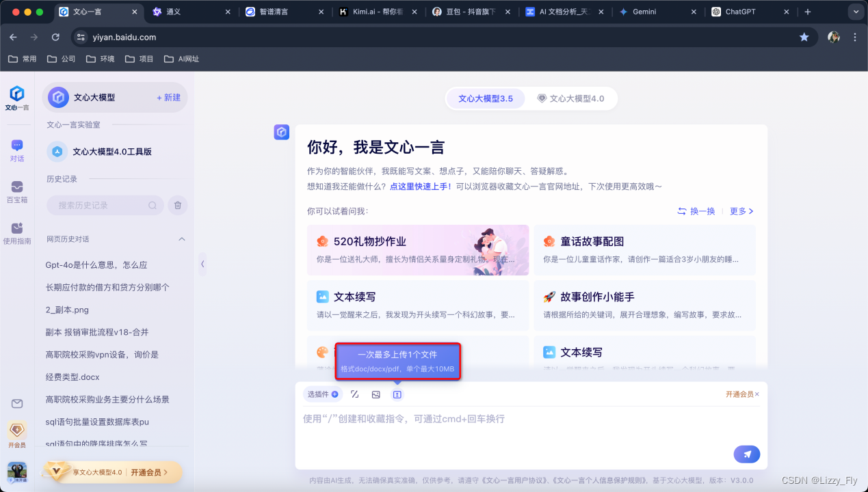Open the 故事创作小能手 card
The height and width of the screenshot is (492, 868).
click(645, 305)
